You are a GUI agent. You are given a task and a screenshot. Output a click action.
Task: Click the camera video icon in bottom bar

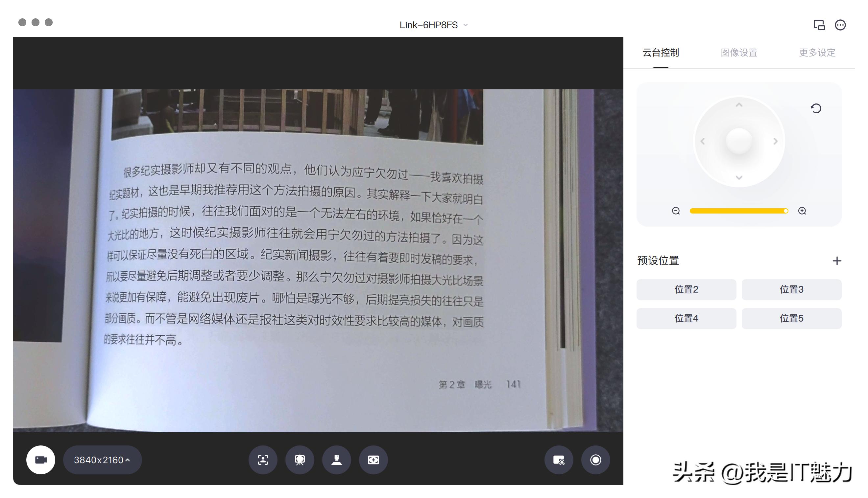(41, 460)
